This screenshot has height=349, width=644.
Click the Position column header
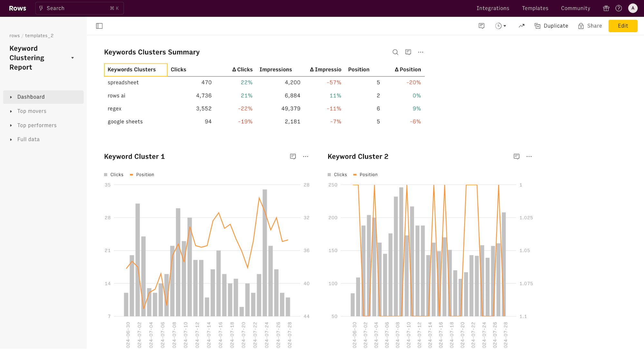click(359, 70)
